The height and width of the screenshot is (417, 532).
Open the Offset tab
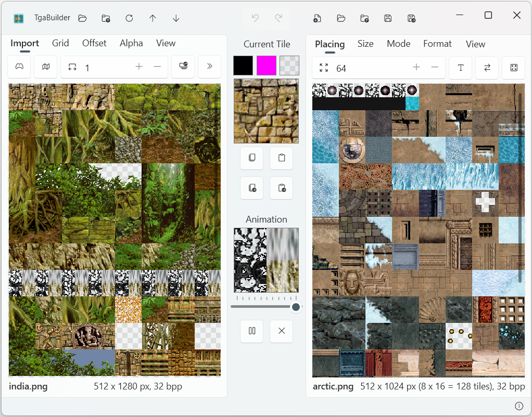94,43
